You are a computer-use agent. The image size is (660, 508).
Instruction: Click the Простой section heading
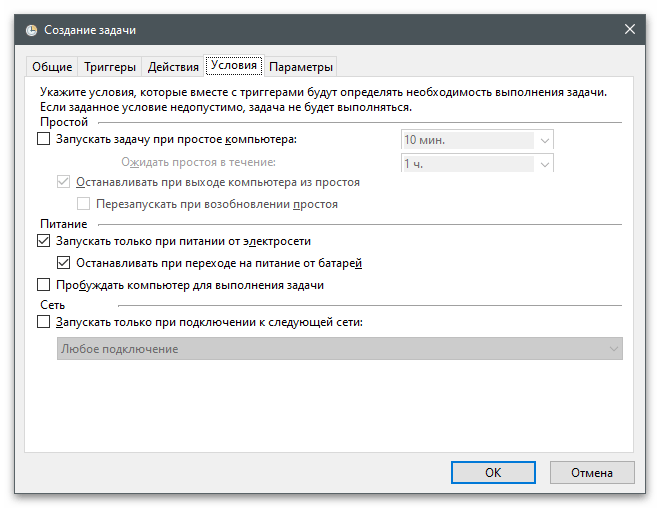64,122
